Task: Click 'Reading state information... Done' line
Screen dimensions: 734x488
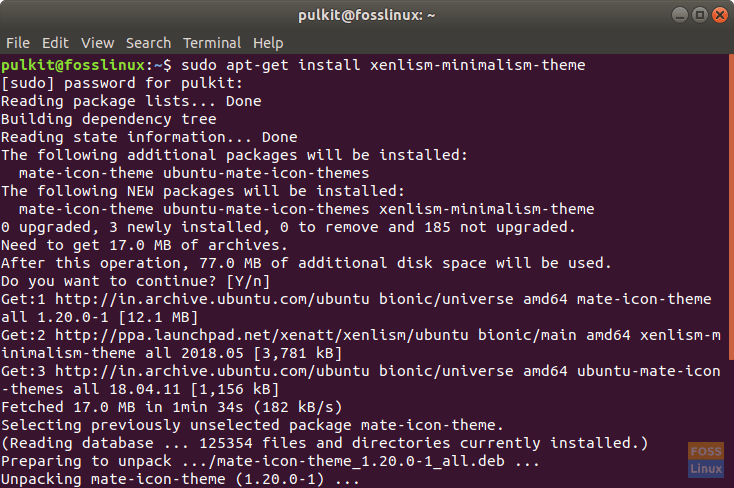Action: pyautogui.click(x=149, y=137)
